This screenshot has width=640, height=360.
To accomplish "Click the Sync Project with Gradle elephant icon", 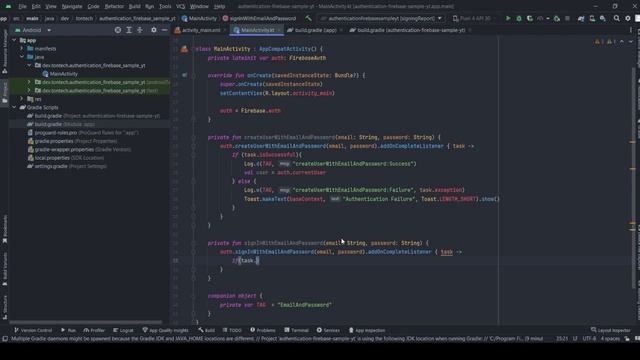I will pos(581,18).
